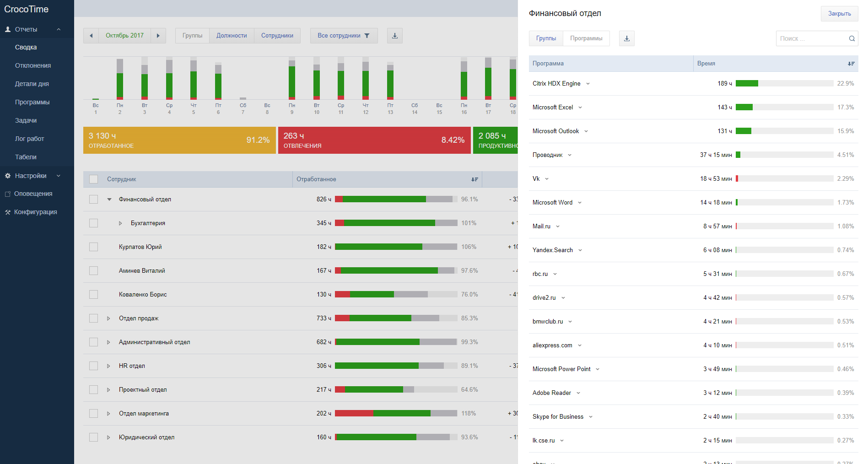The height and width of the screenshot is (464, 868).
Task: Open Сводка report in sidebar
Action: (26, 48)
